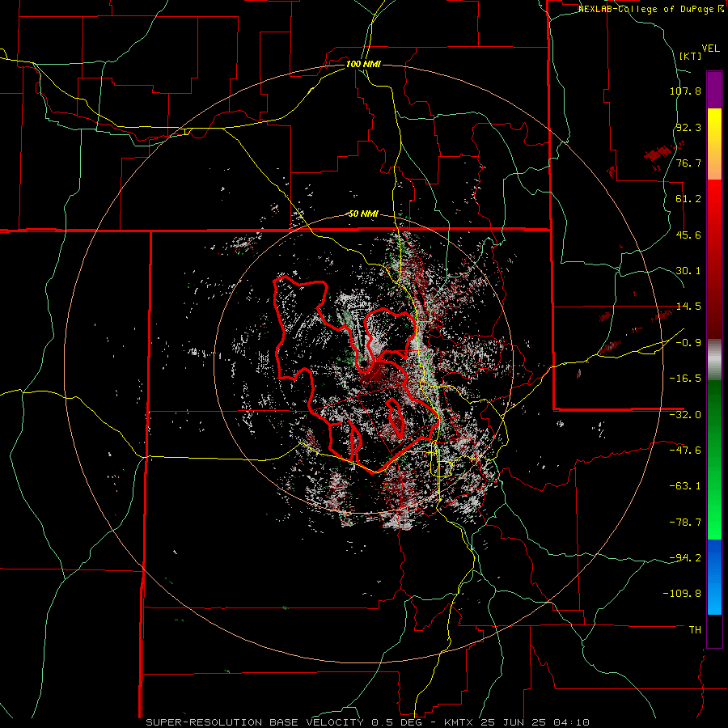Image resolution: width=728 pixels, height=728 pixels.
Task: Click the -0.9 scale value
Action: 688,343
